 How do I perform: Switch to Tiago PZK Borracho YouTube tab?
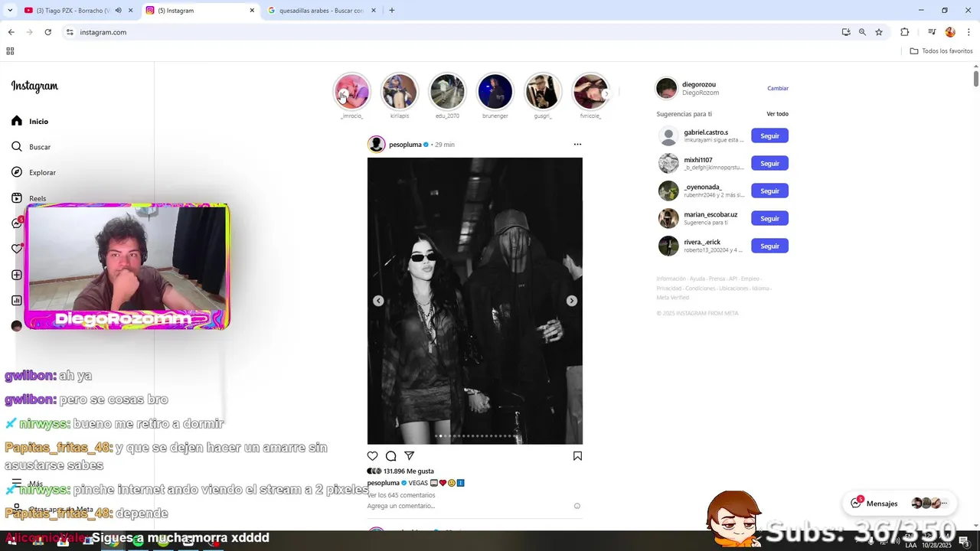pyautogui.click(x=73, y=11)
